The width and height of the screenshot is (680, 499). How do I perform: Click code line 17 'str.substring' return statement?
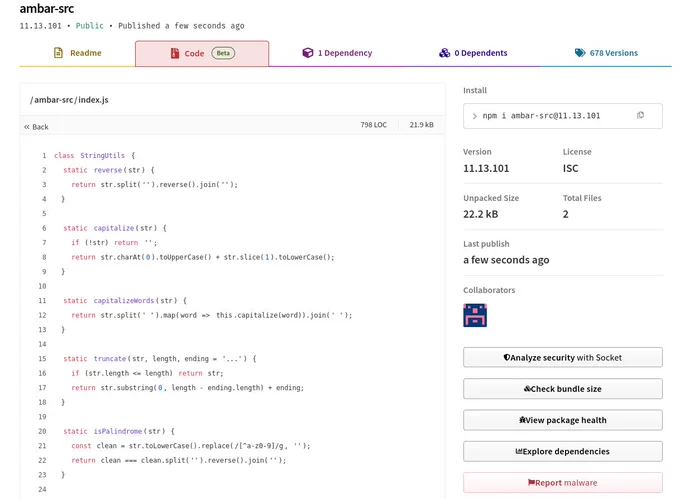coord(188,388)
